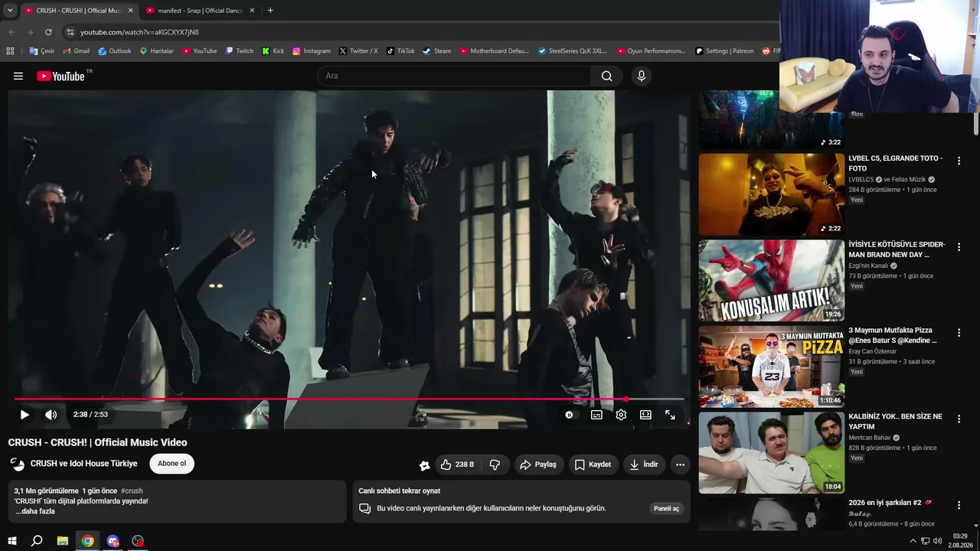Image resolution: width=980 pixels, height=551 pixels.
Task: Save the video with Kaydet
Action: (593, 465)
